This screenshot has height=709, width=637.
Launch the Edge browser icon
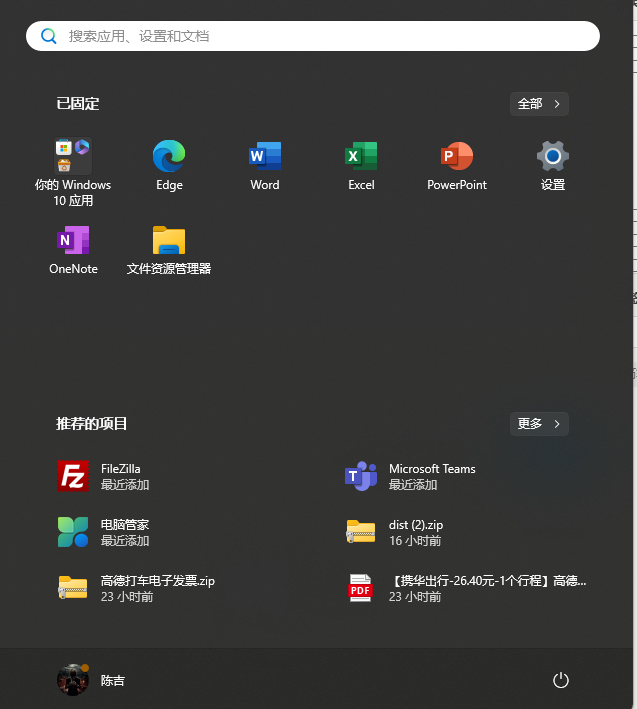click(x=169, y=156)
